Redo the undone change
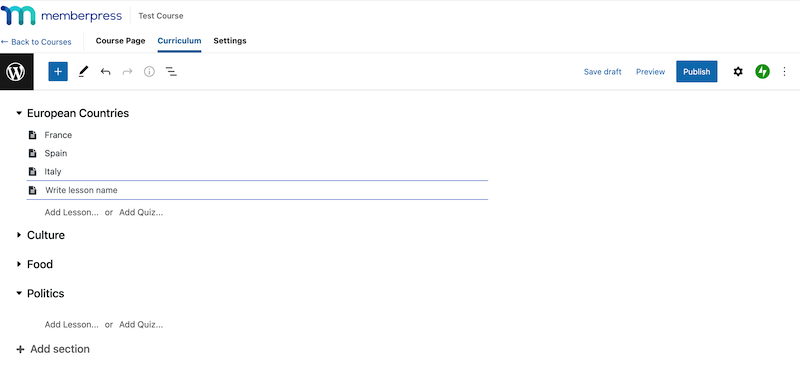800x385 pixels. (x=128, y=72)
